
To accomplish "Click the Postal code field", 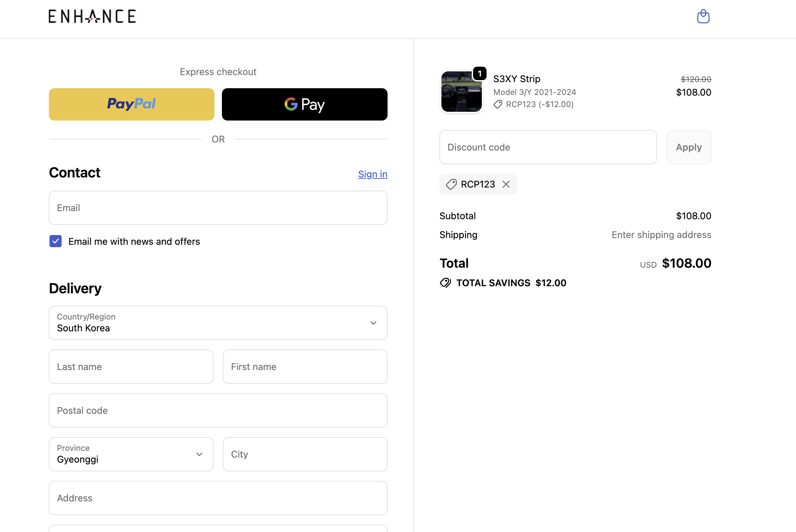I will pos(218,410).
